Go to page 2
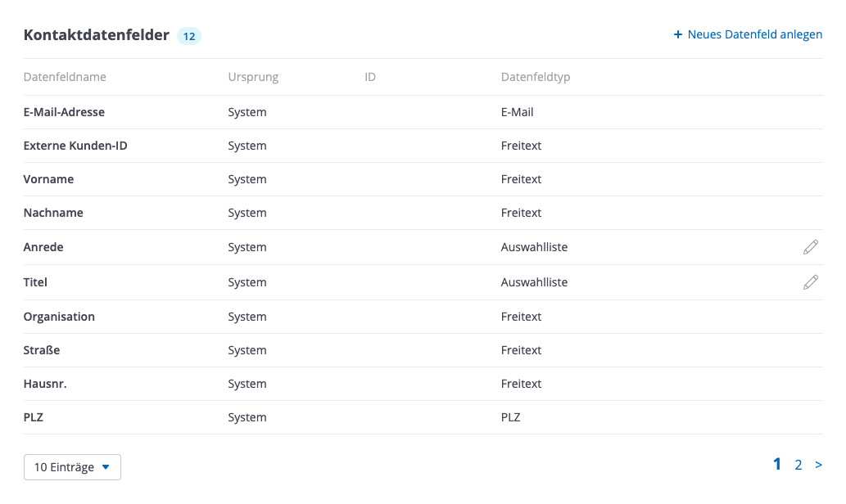The width and height of the screenshot is (846, 504). click(798, 465)
